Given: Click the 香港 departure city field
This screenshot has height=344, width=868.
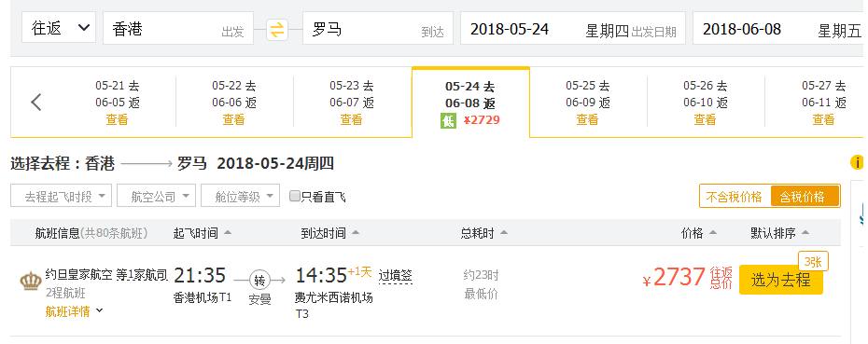Looking at the screenshot, I should click(x=178, y=28).
